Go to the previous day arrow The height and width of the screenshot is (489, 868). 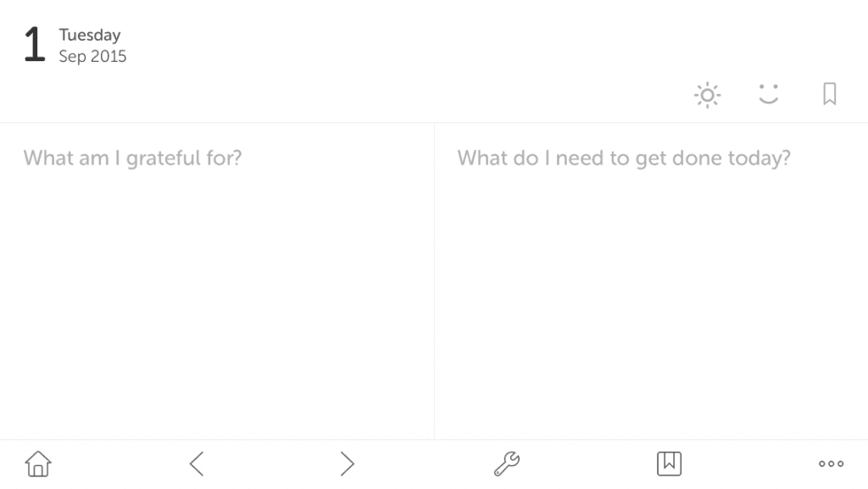[197, 464]
